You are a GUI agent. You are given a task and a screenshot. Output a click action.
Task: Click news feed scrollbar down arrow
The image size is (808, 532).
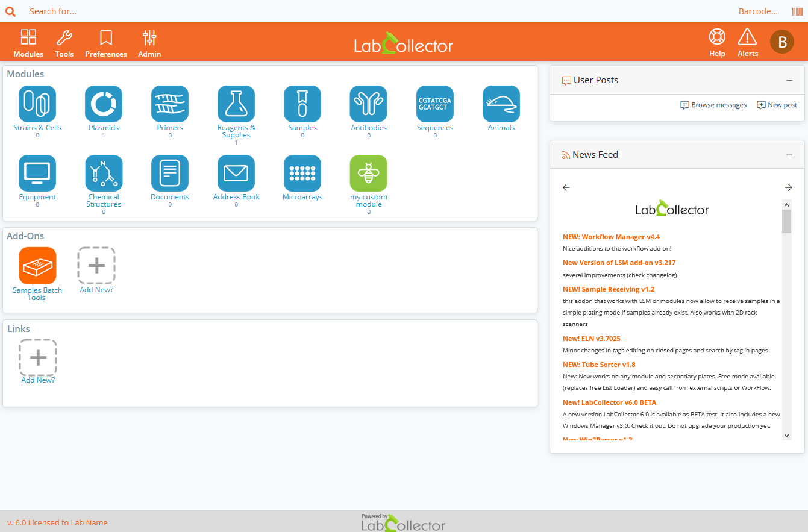click(786, 435)
